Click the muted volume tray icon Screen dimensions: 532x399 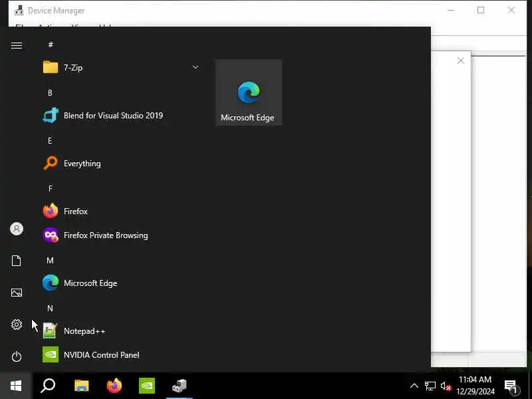click(x=446, y=386)
